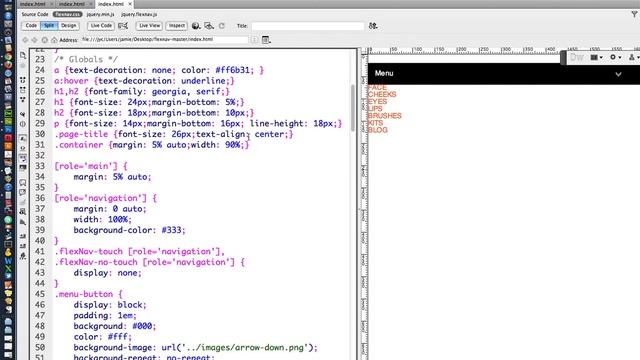Click the Address bar field
The width and height of the screenshot is (640, 360).
pos(164,40)
